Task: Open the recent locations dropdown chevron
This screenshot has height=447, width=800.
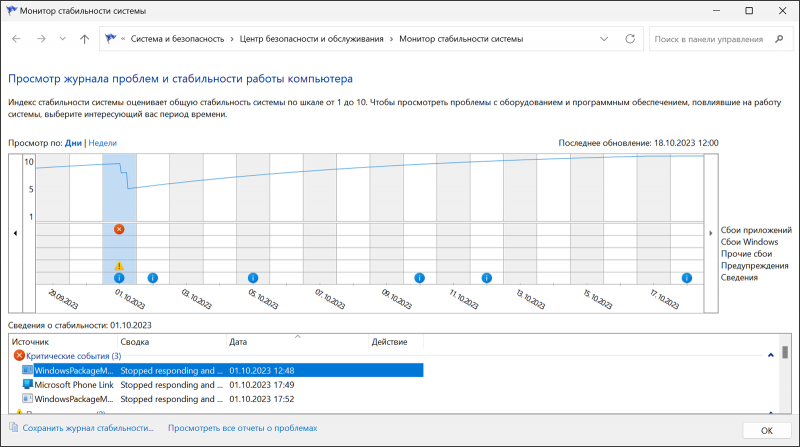Action: tap(62, 39)
